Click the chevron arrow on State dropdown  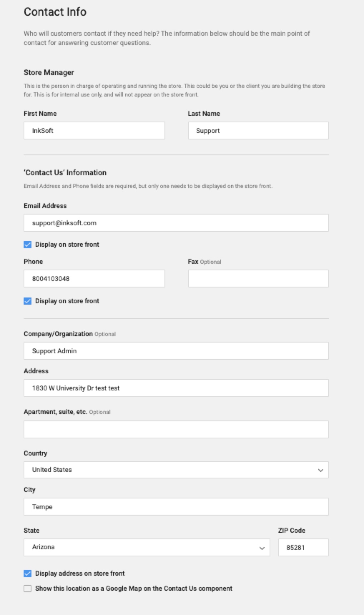tap(262, 548)
